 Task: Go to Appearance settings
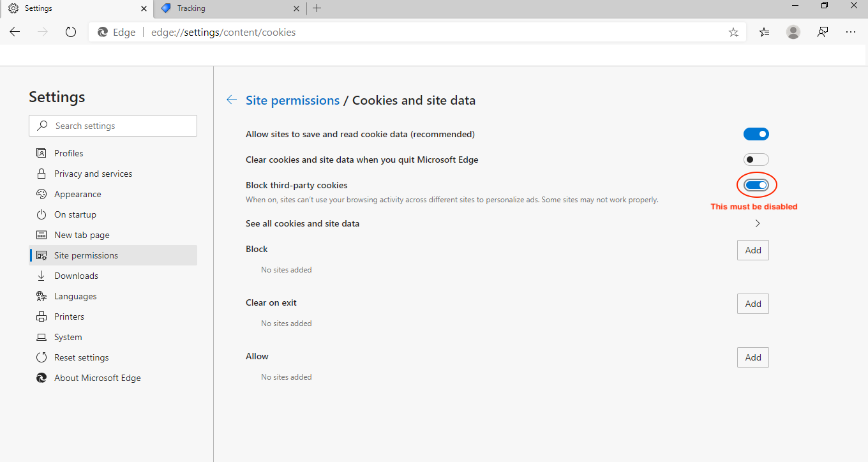113,194
